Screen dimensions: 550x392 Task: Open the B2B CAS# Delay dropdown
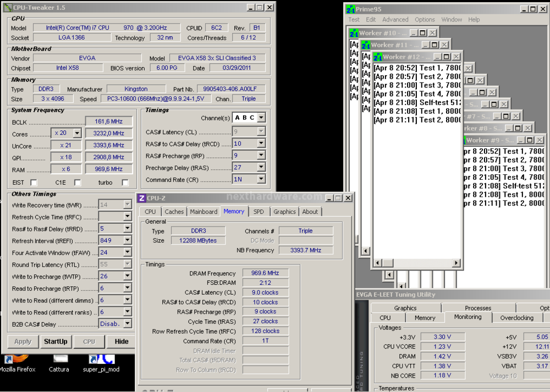coord(128,324)
